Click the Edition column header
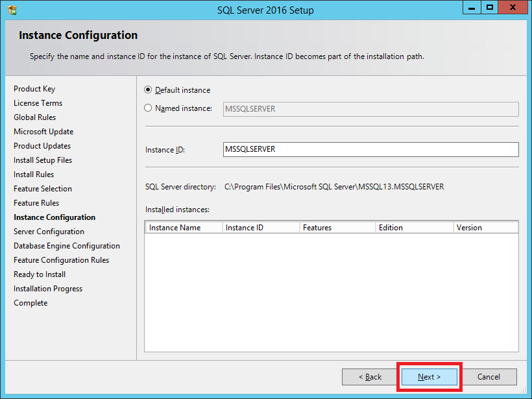 (x=413, y=228)
